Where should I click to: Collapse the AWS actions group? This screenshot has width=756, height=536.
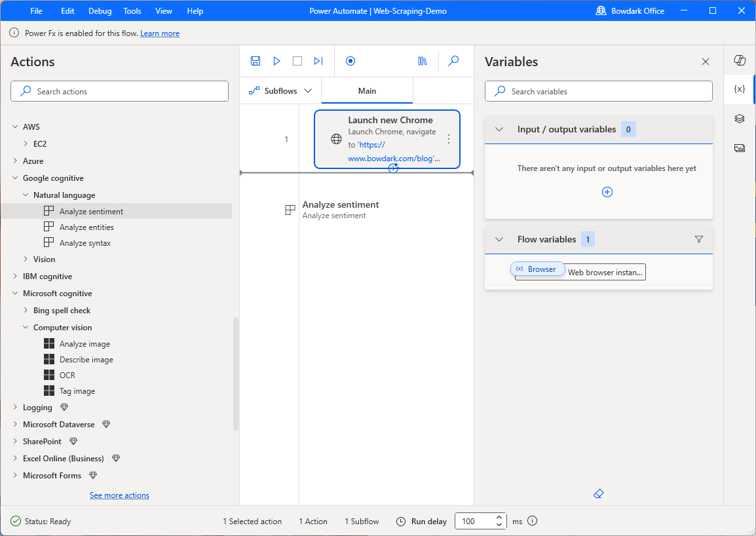[15, 126]
